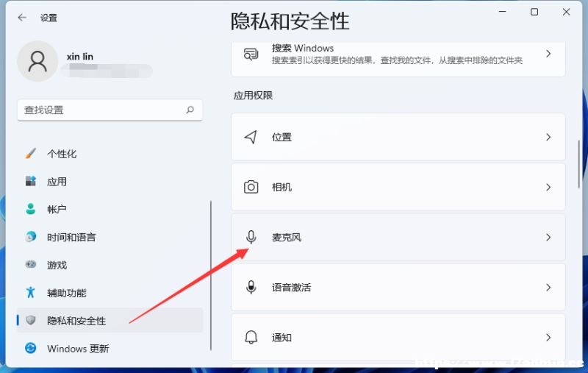Image resolution: width=588 pixels, height=373 pixels.
Task: Click the sidebar vertical scrollbar
Action: click(211, 275)
